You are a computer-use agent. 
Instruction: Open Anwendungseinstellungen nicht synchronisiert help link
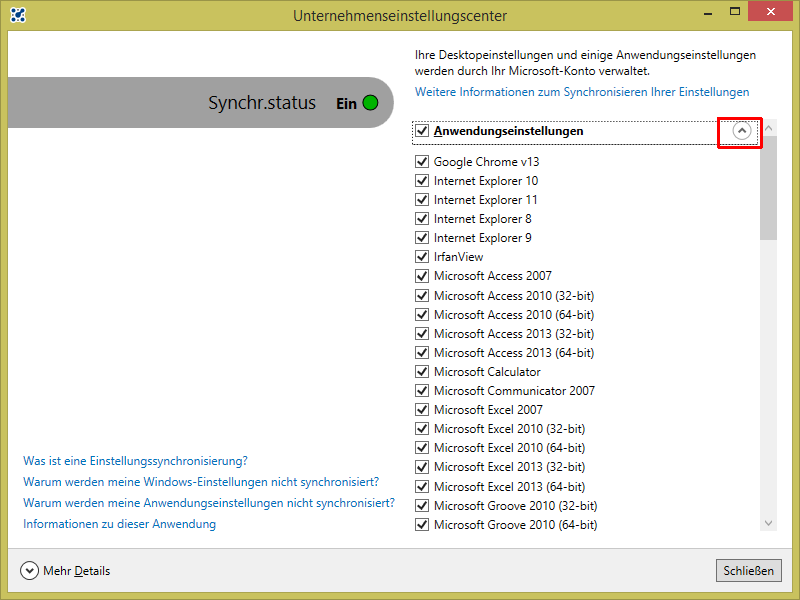coord(209,503)
